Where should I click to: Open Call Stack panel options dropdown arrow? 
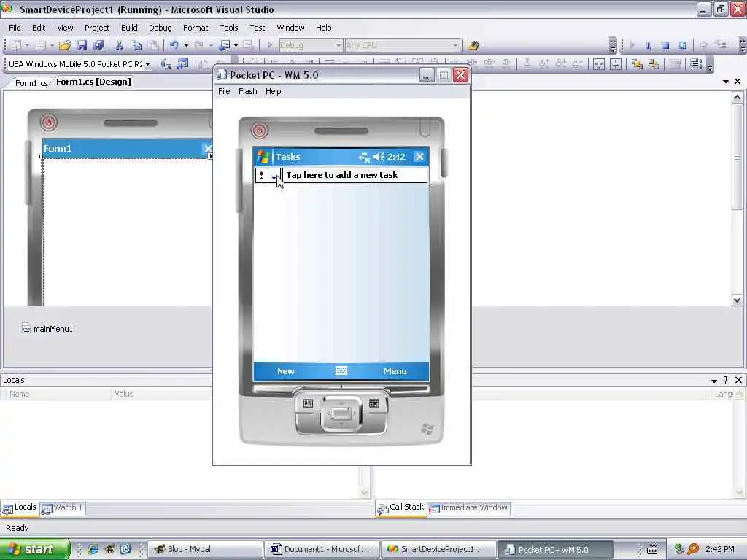click(713, 381)
